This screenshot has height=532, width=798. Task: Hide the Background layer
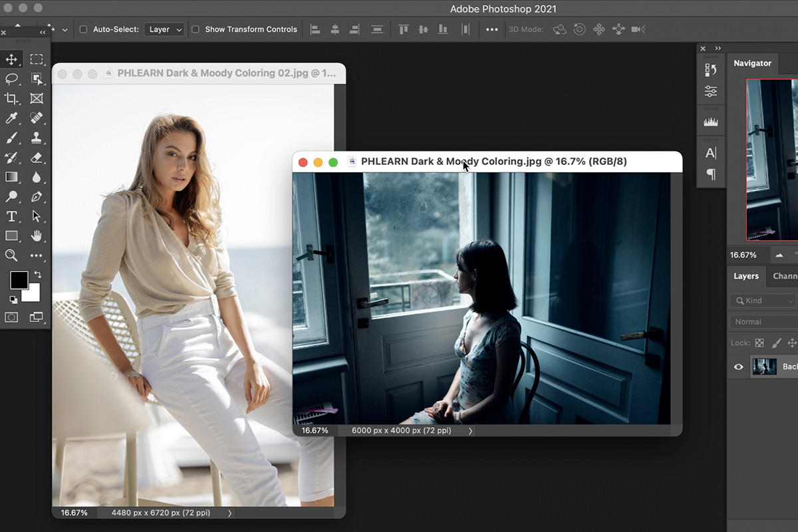737,366
